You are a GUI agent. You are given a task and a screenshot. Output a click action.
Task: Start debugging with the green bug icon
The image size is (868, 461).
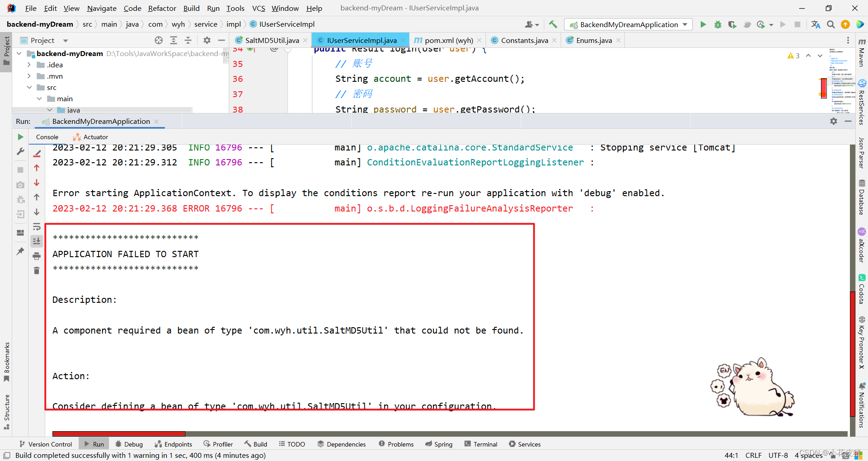point(717,24)
